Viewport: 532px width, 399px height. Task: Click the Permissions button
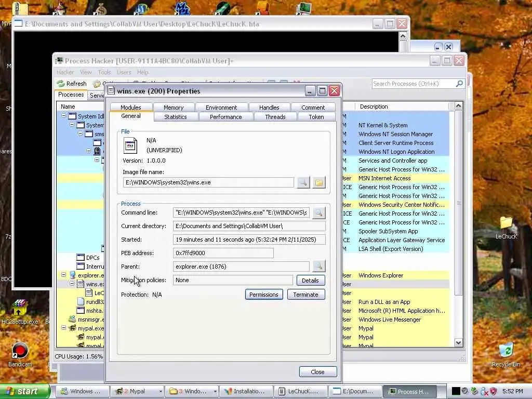pyautogui.click(x=264, y=295)
